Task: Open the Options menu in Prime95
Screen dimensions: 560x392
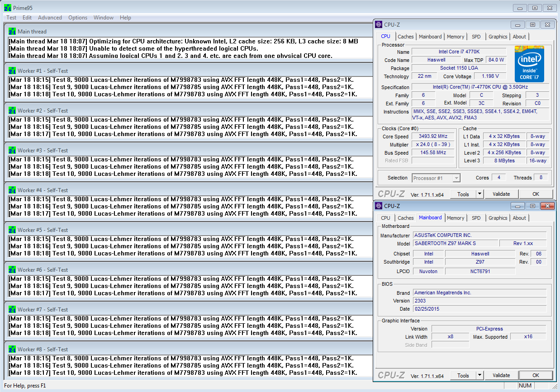Action: [78, 18]
